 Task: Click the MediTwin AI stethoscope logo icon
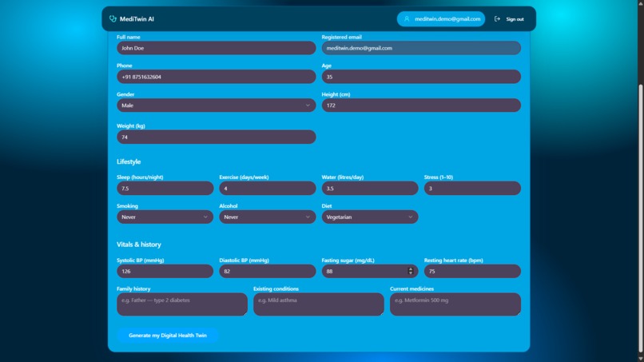click(113, 19)
